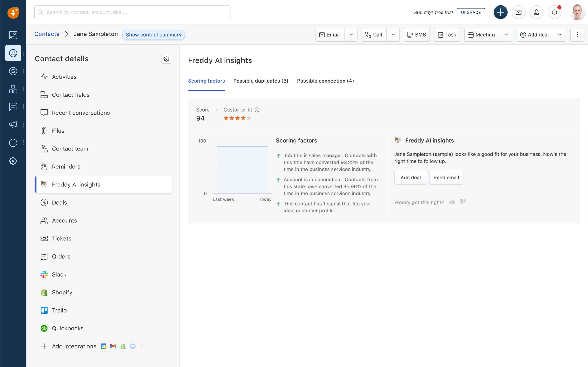Give thumbs up to Freddy's insight

(x=452, y=202)
